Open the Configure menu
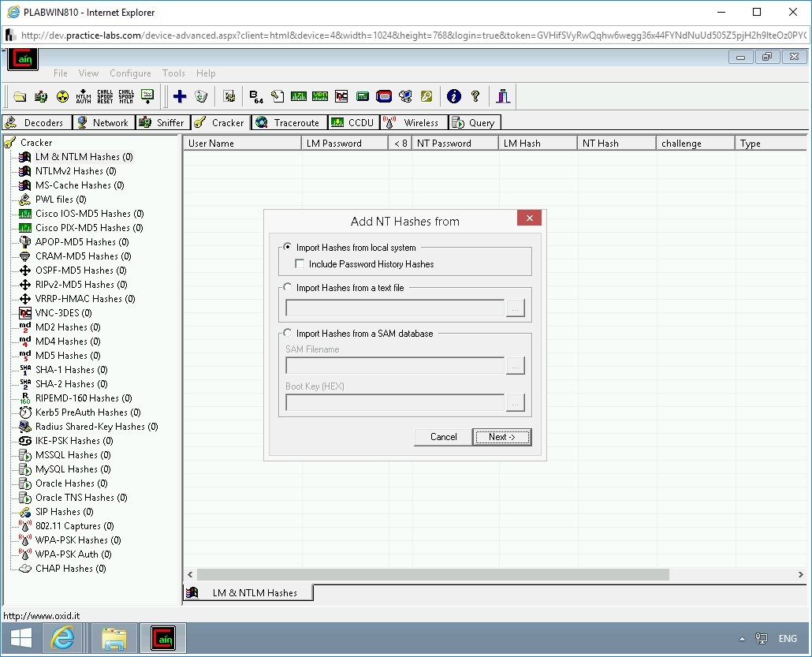Viewport: 812px width, 657px height. [x=130, y=73]
